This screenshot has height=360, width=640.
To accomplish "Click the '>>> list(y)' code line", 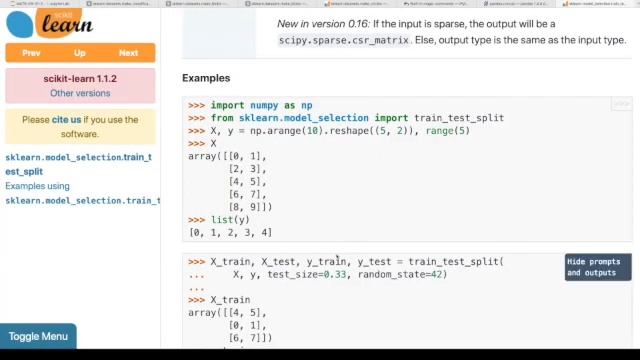I will pyautogui.click(x=219, y=220).
